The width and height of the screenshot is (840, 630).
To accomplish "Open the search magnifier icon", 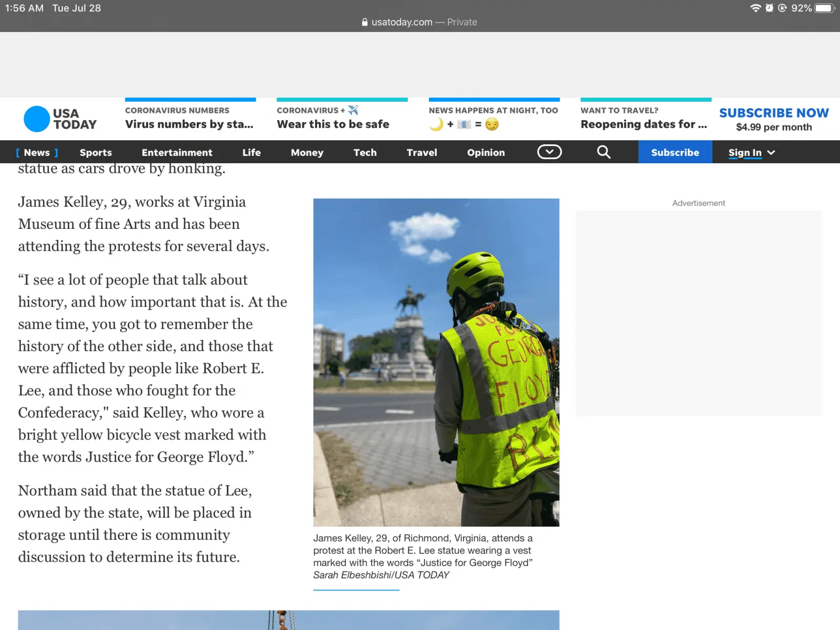I will [604, 152].
